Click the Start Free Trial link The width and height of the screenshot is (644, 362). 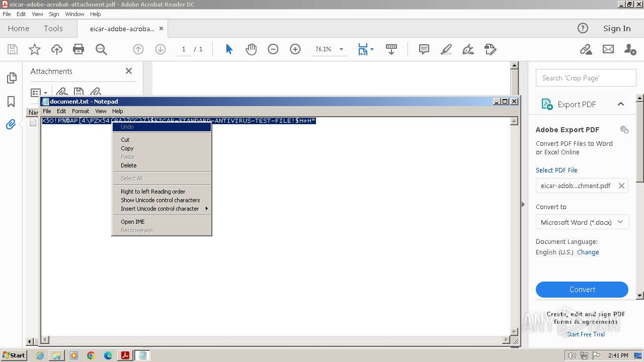(x=586, y=334)
